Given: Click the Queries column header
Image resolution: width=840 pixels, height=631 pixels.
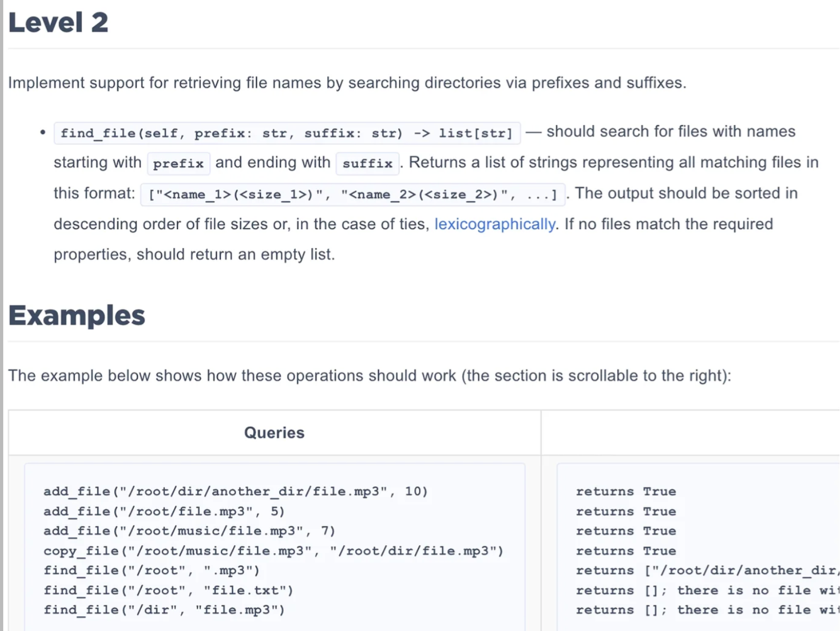Looking at the screenshot, I should point(274,433).
